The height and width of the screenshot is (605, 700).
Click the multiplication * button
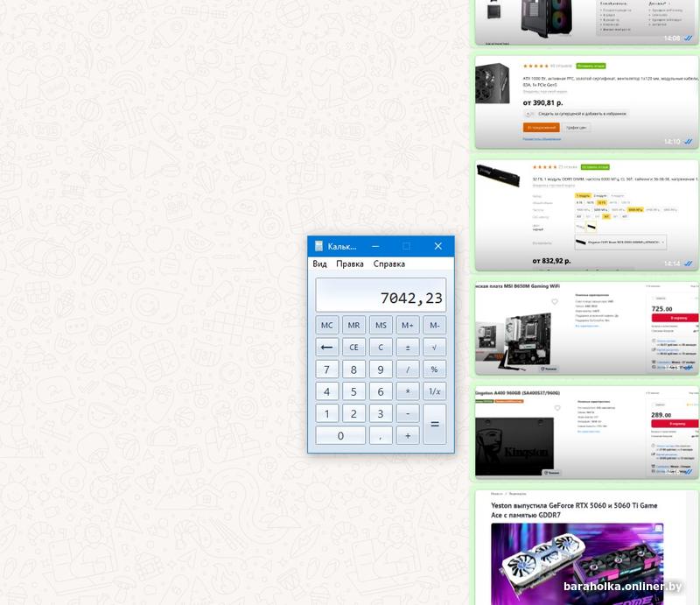(408, 391)
